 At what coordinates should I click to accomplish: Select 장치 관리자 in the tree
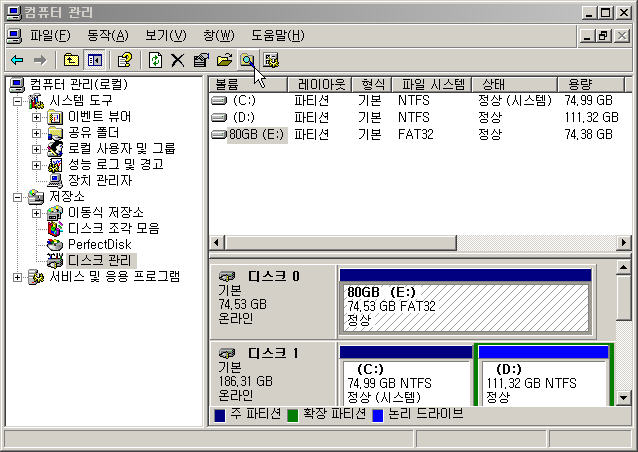[99, 181]
